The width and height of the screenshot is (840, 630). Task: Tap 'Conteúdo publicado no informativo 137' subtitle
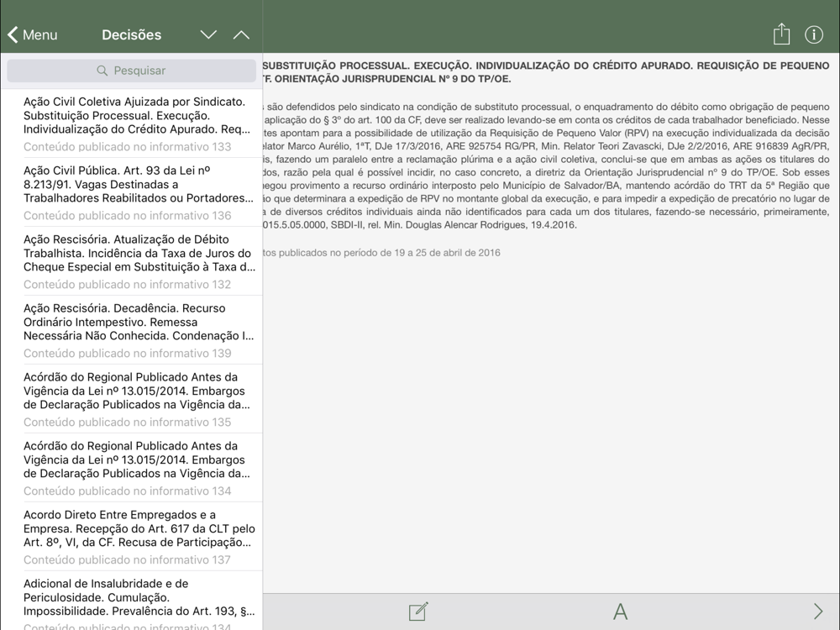(127, 559)
